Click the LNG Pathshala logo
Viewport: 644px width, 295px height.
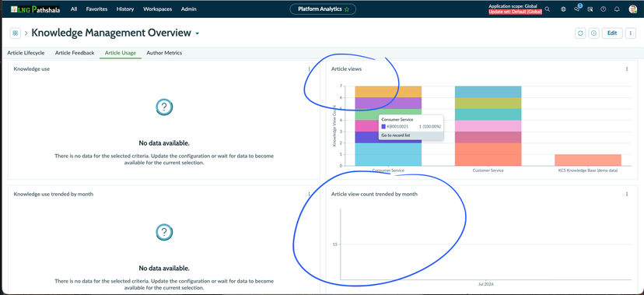35,9
